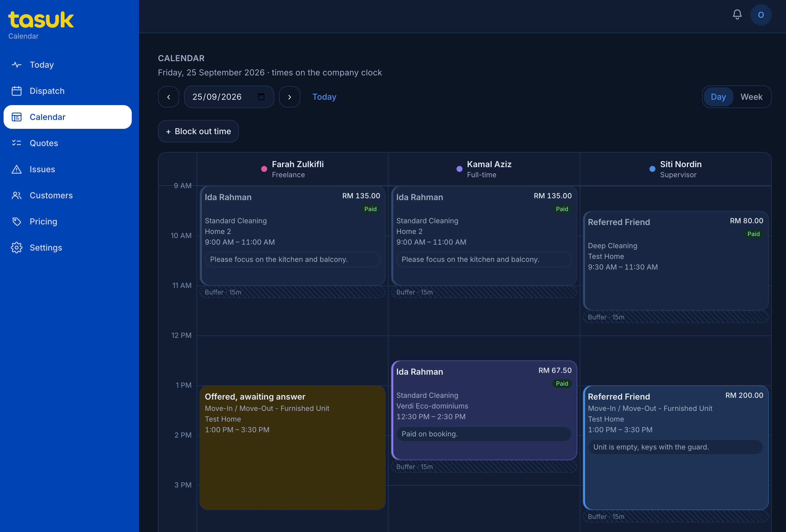Open the Customers page label in sidebar
This screenshot has height=532, width=786.
pyautogui.click(x=51, y=195)
